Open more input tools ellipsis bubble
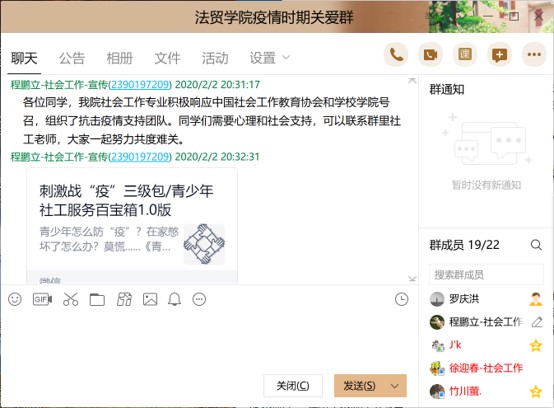Screen dimensions: 554x408 pos(199,300)
